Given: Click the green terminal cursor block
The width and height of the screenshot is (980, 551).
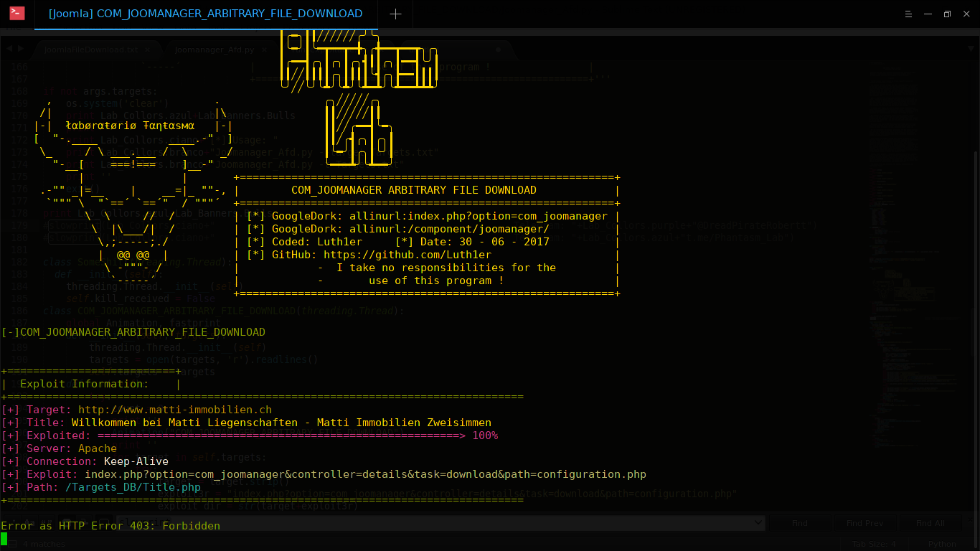Looking at the screenshot, I should point(4,538).
